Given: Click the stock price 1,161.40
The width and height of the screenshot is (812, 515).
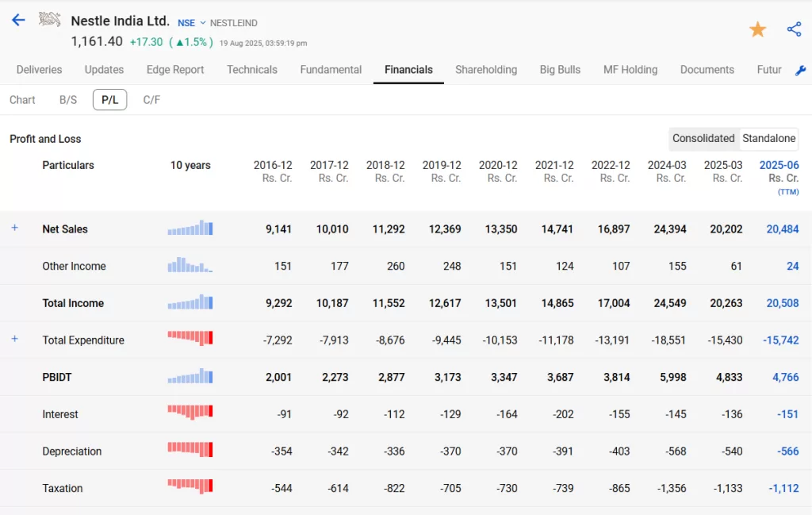Looking at the screenshot, I should (97, 41).
